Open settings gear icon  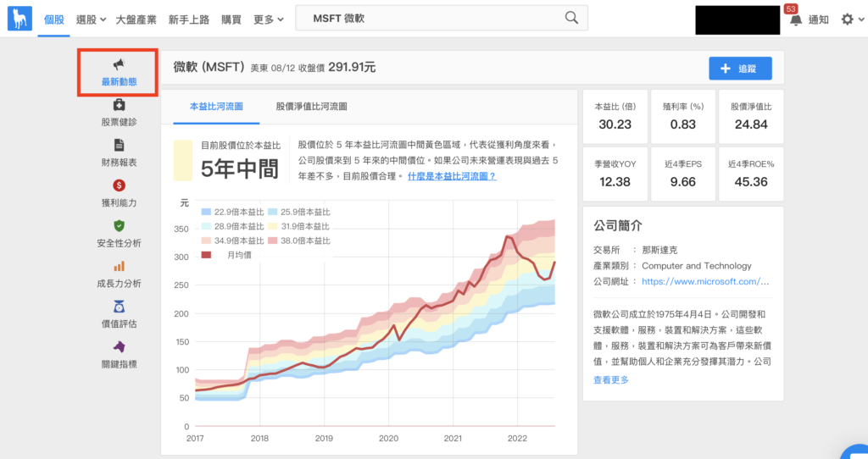pos(847,19)
